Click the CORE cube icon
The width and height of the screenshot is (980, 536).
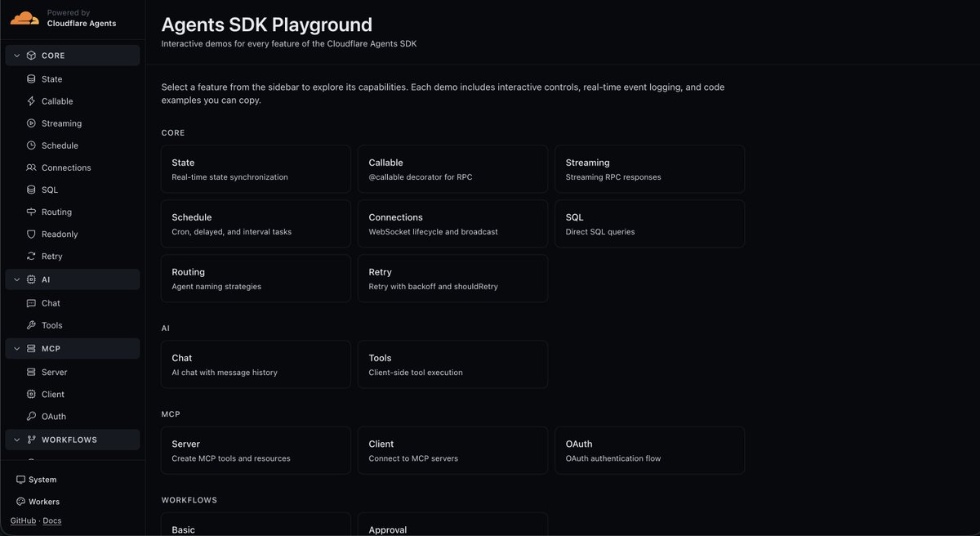pos(31,56)
